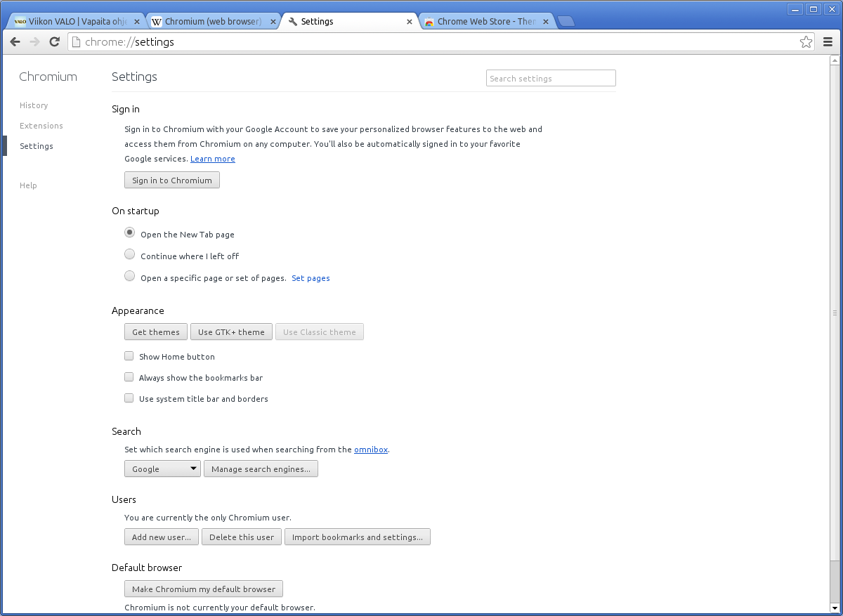Click the Chrome Web Store tab favicon

pyautogui.click(x=429, y=22)
